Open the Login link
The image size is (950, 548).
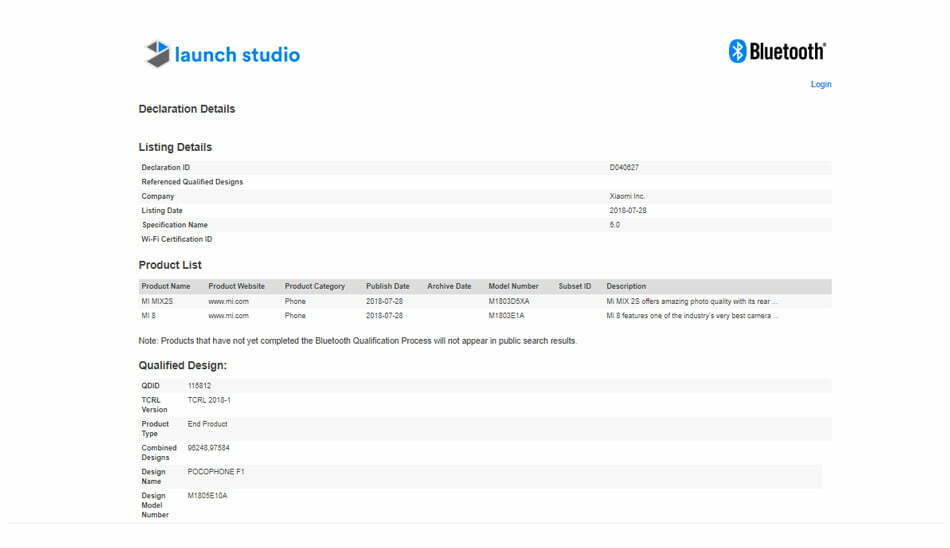(821, 84)
